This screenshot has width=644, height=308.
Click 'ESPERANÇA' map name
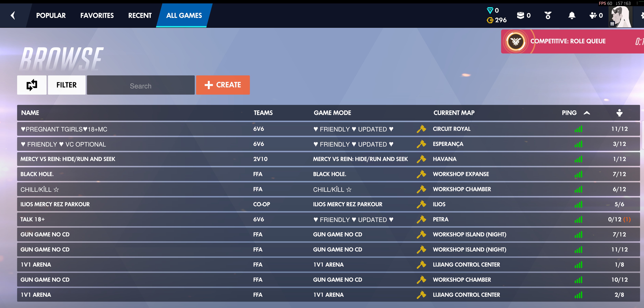point(448,144)
